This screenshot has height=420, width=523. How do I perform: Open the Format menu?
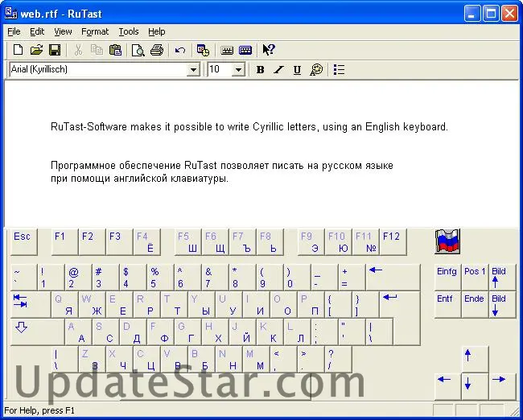point(94,31)
